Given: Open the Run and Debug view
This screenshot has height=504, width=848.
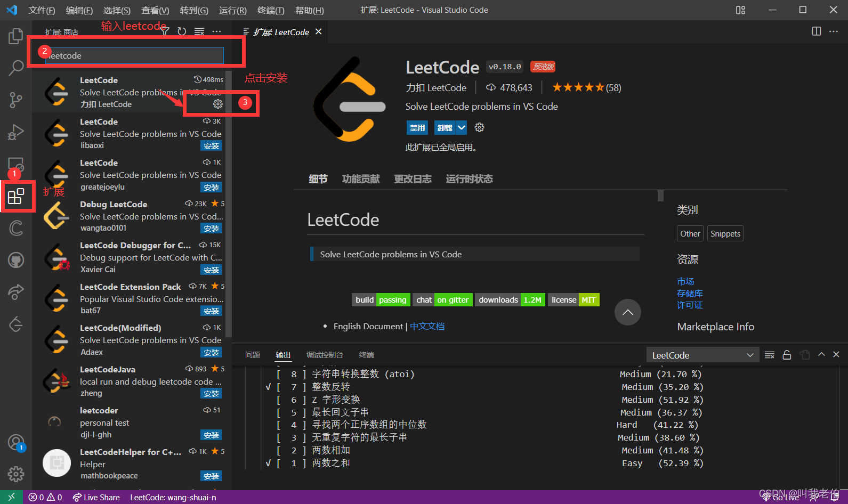Looking at the screenshot, I should click(16, 132).
